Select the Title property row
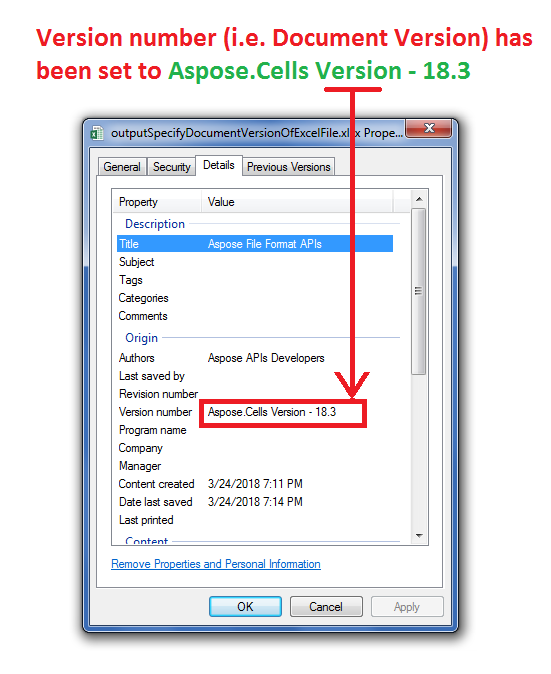Viewport: 551px width, 674px height. 255,244
